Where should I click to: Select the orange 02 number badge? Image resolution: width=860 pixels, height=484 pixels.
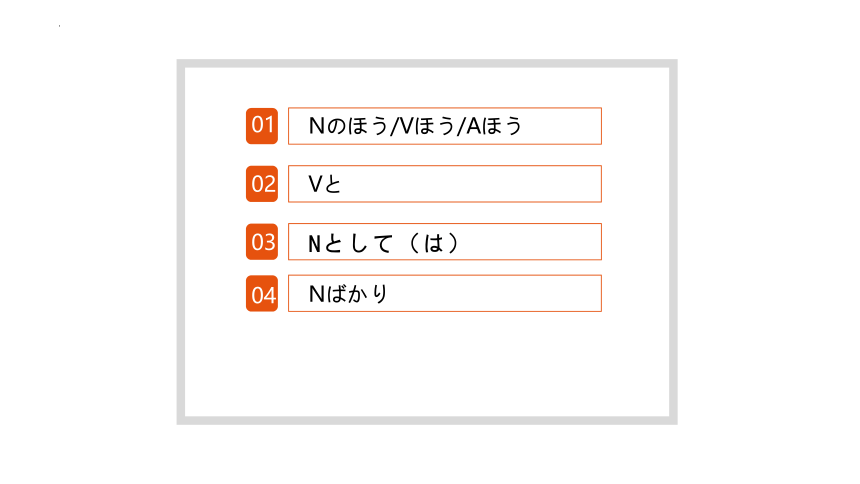coord(262,184)
